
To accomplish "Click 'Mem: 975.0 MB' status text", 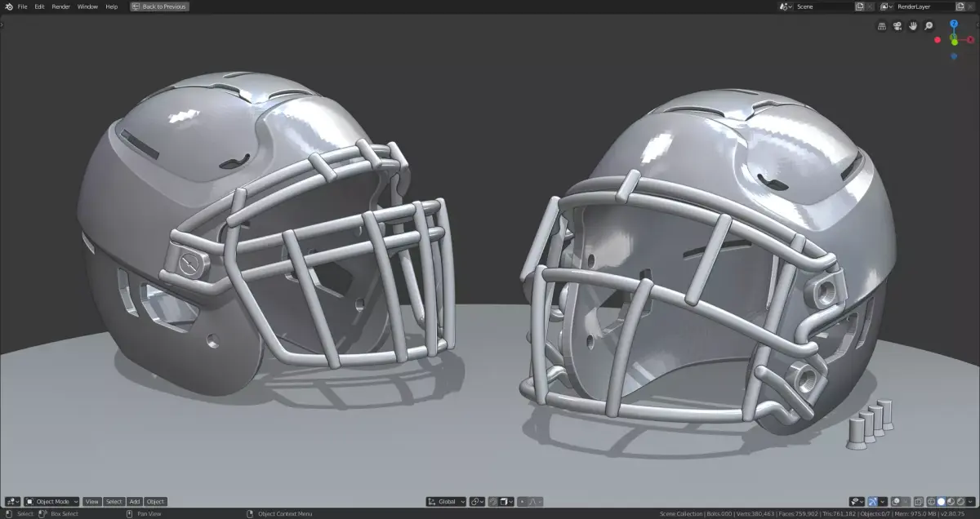I will tap(915, 514).
